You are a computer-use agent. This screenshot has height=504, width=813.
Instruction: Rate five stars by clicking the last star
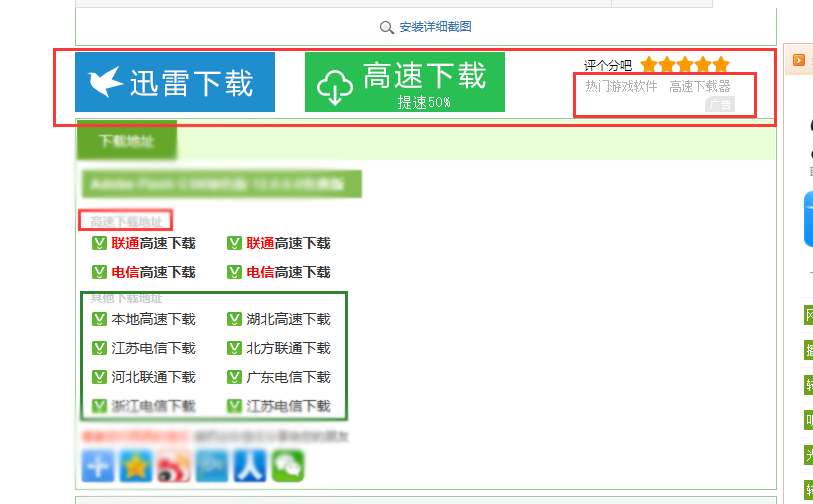click(720, 66)
